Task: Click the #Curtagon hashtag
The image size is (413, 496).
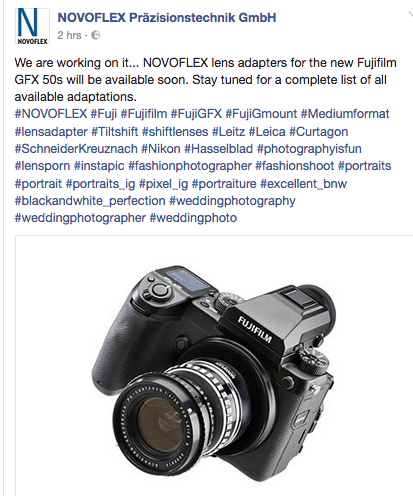Action: [x=319, y=132]
